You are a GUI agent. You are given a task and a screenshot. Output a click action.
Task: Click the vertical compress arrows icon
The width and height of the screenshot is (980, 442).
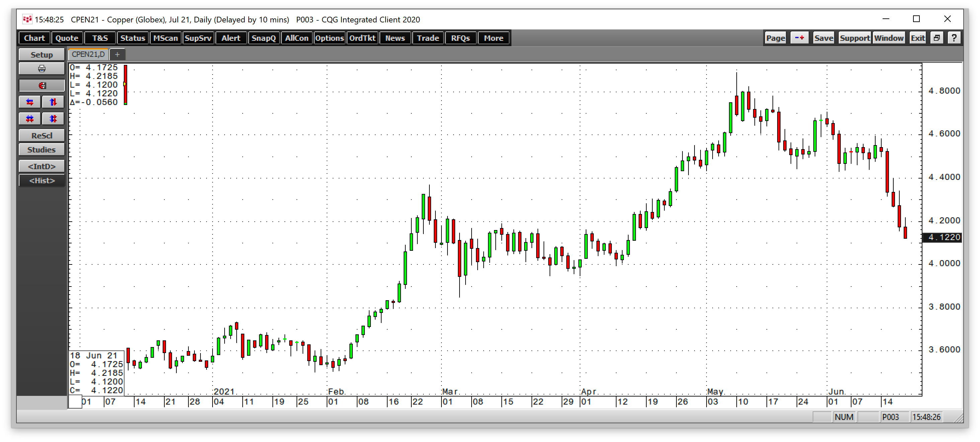coord(53,119)
